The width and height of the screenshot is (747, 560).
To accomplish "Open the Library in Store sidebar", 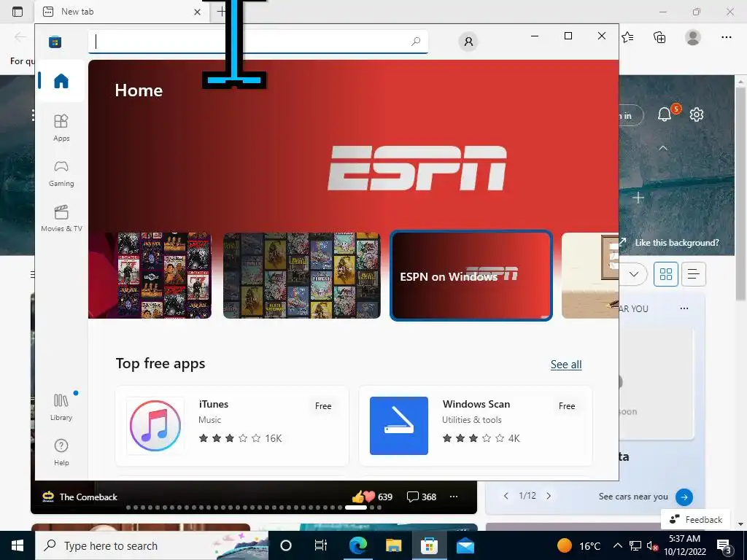I will click(61, 407).
